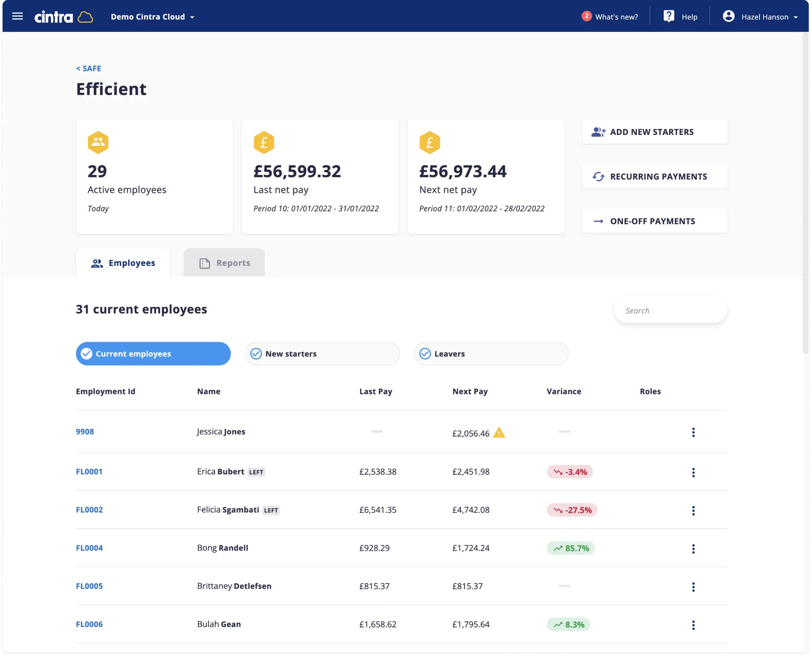Switch to the Reports tab

(224, 263)
